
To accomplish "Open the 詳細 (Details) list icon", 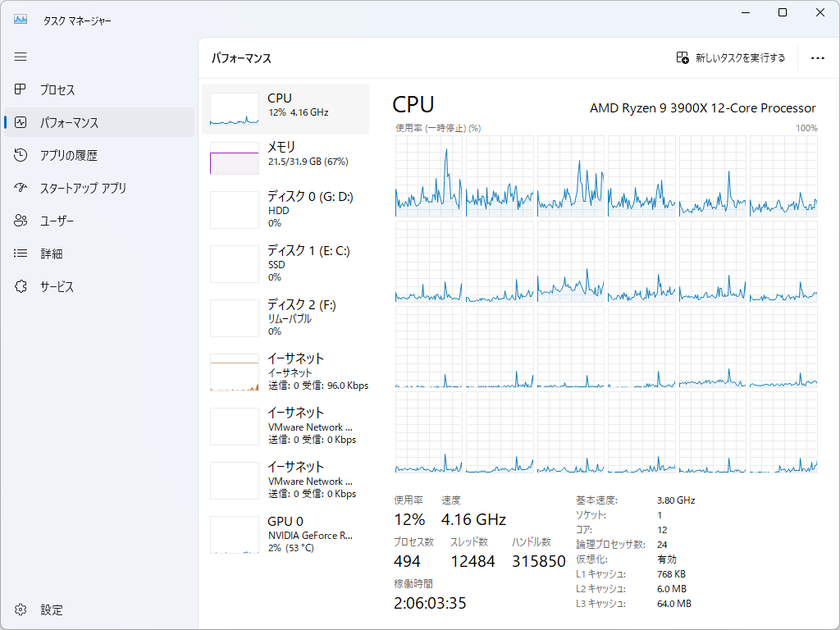I will pyautogui.click(x=21, y=253).
